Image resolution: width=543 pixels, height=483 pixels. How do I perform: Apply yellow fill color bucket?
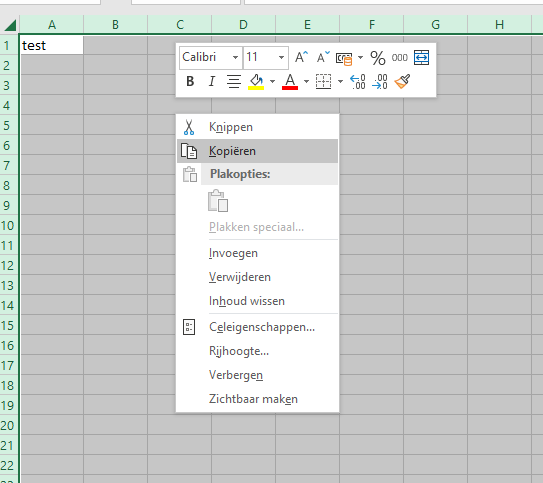click(x=256, y=82)
